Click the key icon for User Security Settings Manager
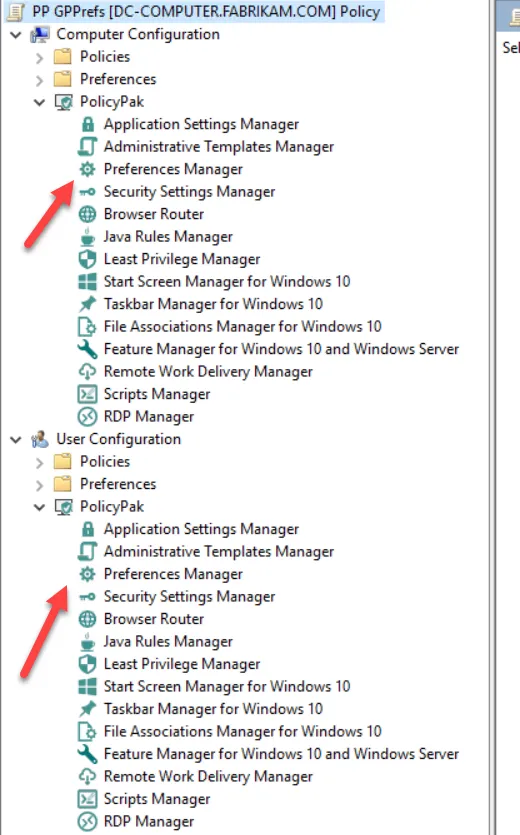Image resolution: width=520 pixels, height=835 pixels. point(87,596)
